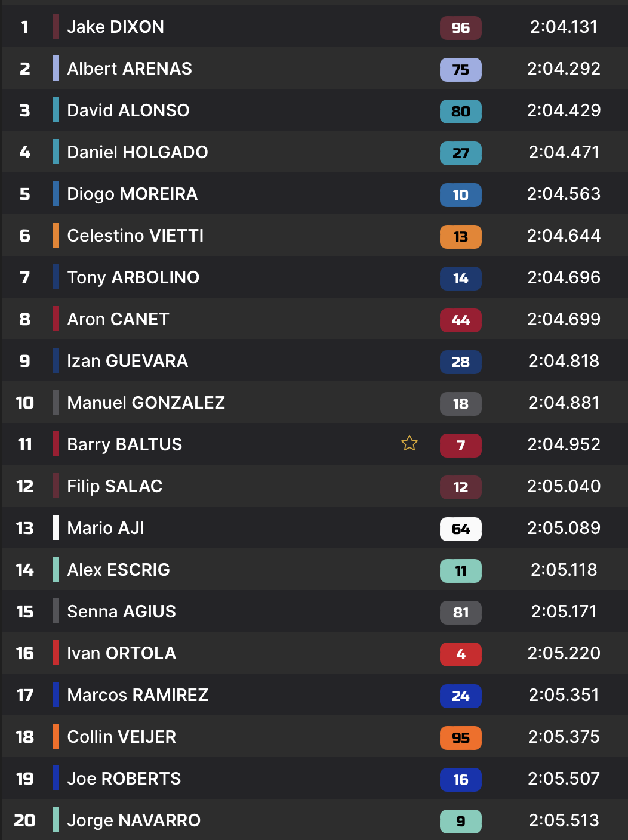Click Mario AJI's white 64 badge
The width and height of the screenshot is (628, 840).
[x=460, y=529]
